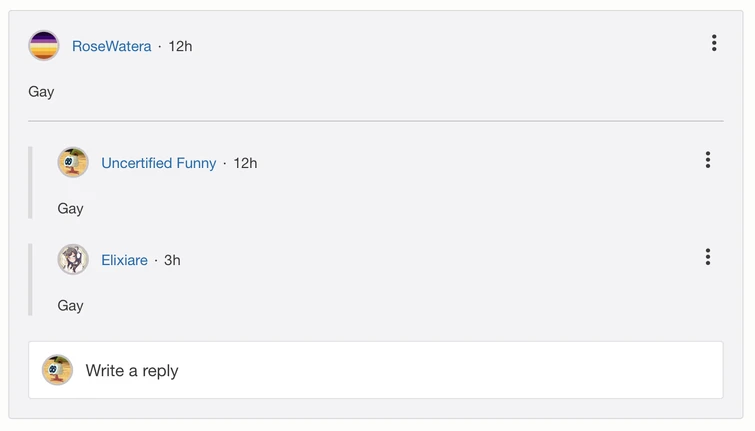
Task: Click RoseWatera's post text "Gay"
Action: pos(41,91)
